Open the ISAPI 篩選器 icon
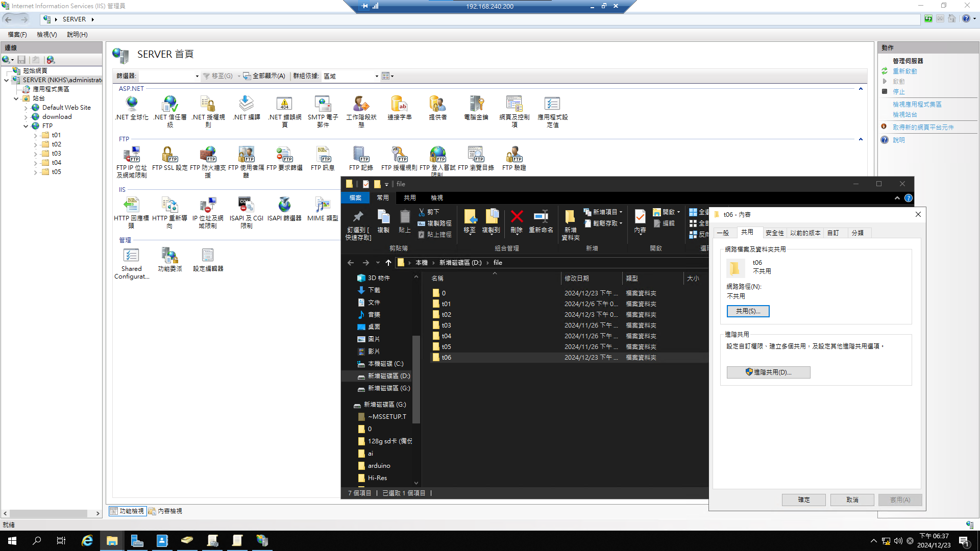The height and width of the screenshot is (551, 980). click(284, 209)
